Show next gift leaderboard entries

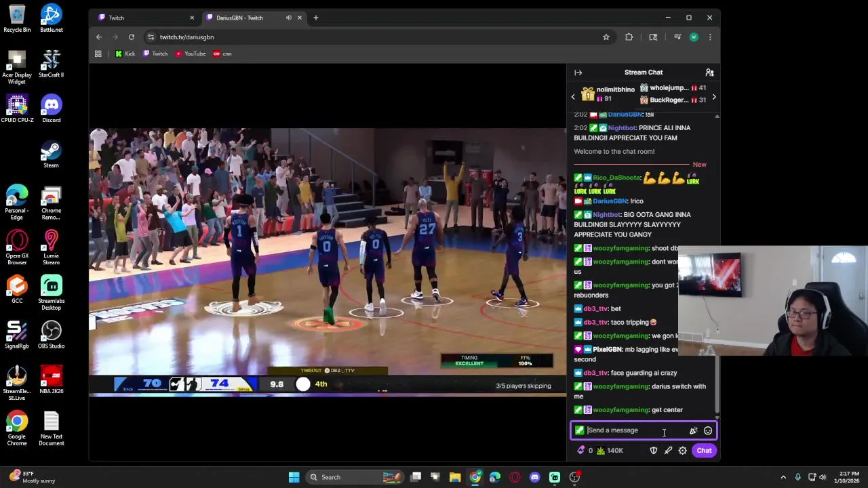(713, 97)
